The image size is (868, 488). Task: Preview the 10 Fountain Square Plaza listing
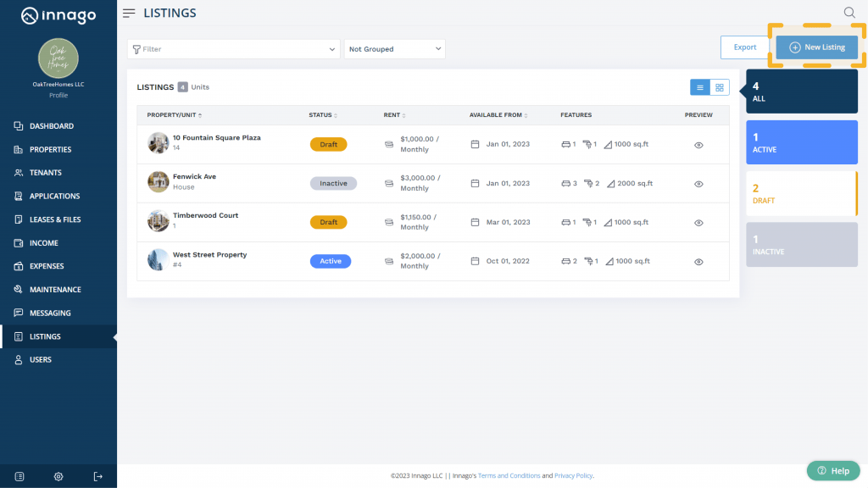coord(698,144)
